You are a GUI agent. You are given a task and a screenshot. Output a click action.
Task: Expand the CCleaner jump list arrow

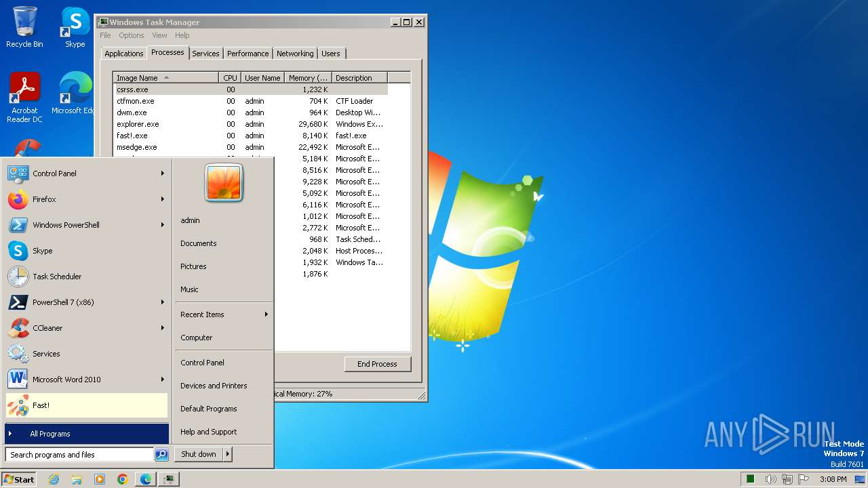coord(163,328)
